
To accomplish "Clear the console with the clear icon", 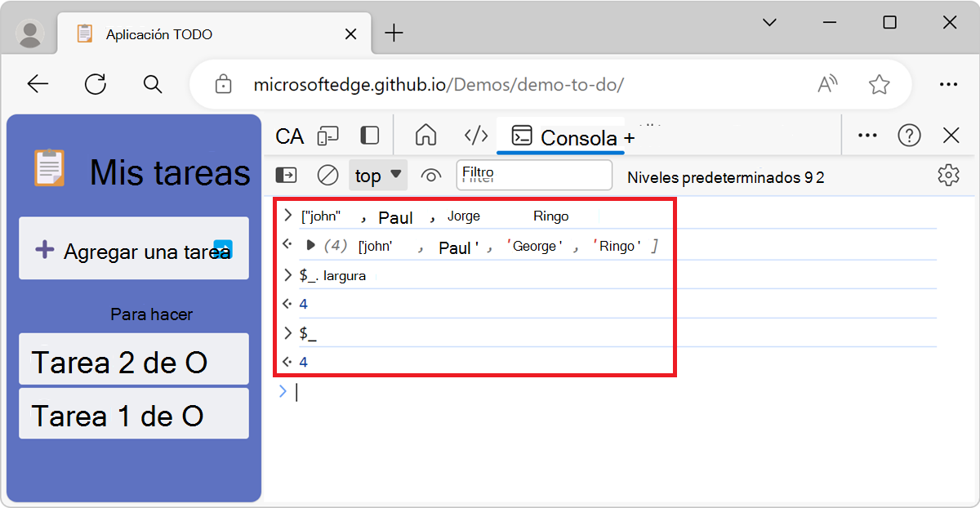I will click(x=327, y=175).
